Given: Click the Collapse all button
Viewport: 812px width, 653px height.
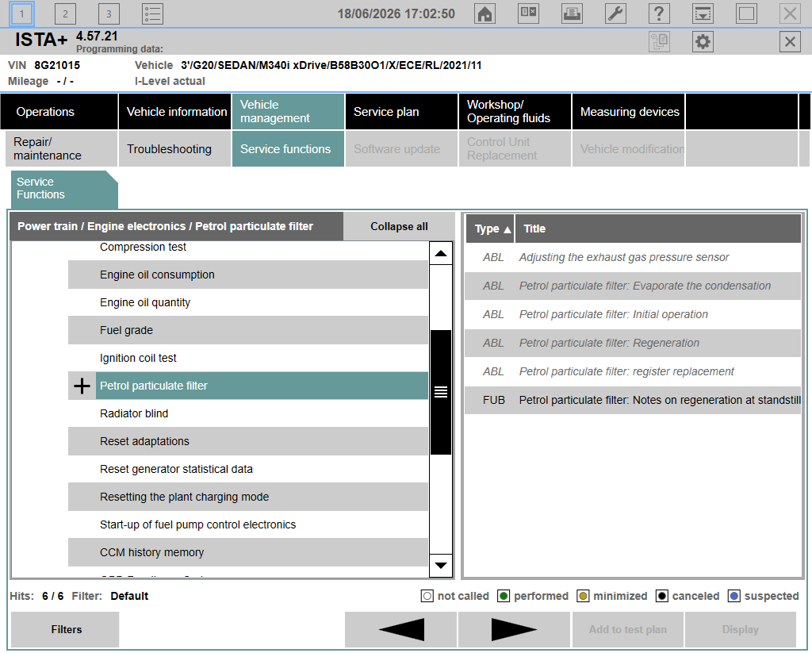Looking at the screenshot, I should [x=399, y=226].
